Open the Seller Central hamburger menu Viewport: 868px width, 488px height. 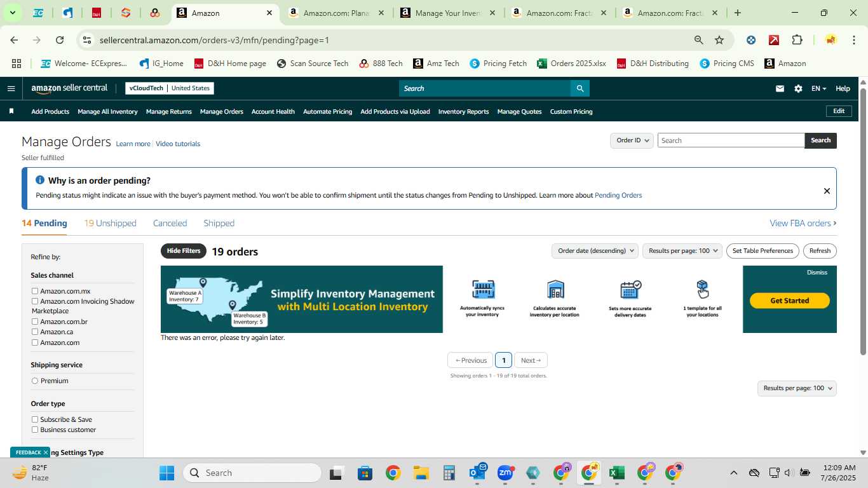(x=11, y=88)
